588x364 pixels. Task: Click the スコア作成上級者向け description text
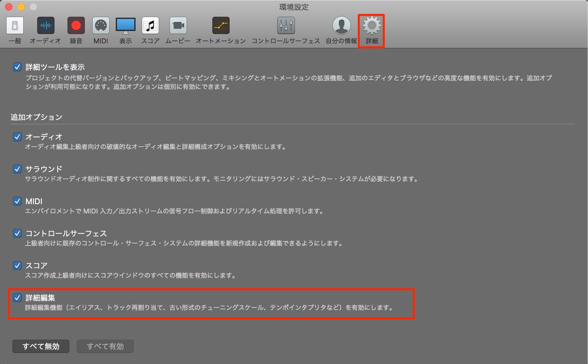(x=131, y=276)
